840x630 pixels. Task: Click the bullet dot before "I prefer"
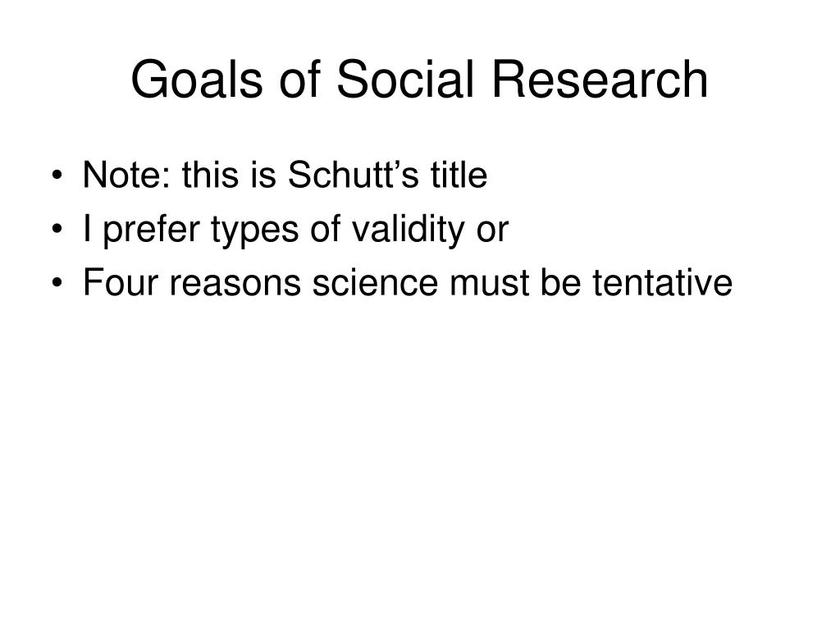pos(57,230)
